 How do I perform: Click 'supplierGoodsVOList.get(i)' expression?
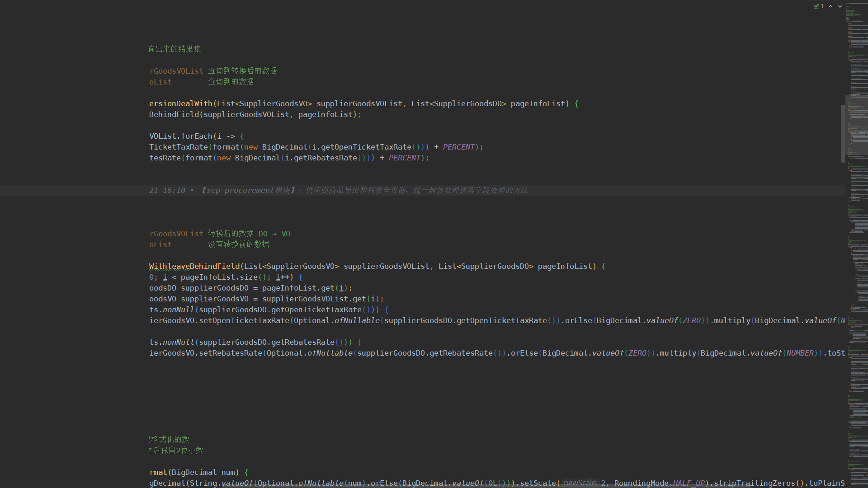321,299
